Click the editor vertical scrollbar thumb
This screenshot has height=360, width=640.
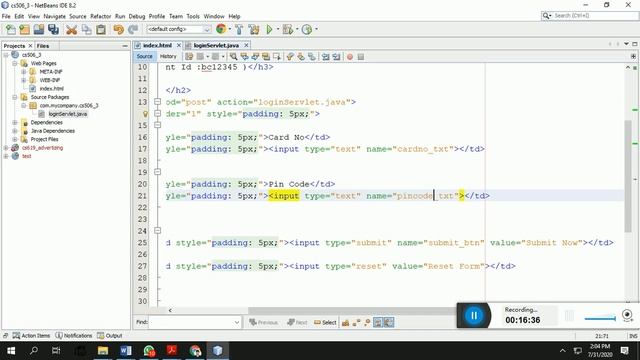point(628,176)
